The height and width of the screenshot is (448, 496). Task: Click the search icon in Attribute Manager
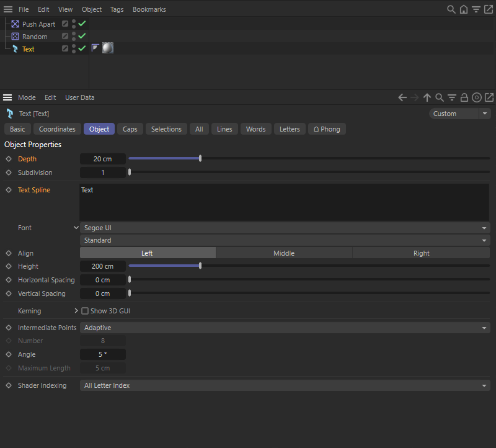(440, 97)
